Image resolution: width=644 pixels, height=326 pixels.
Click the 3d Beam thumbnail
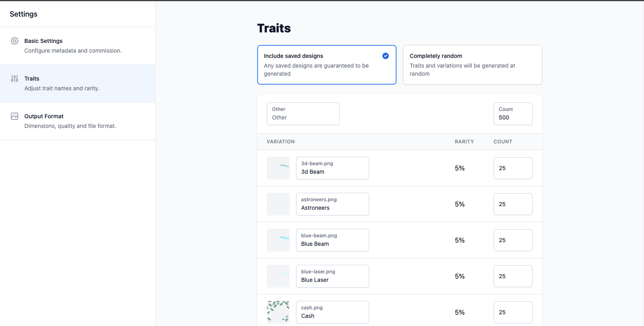click(278, 168)
